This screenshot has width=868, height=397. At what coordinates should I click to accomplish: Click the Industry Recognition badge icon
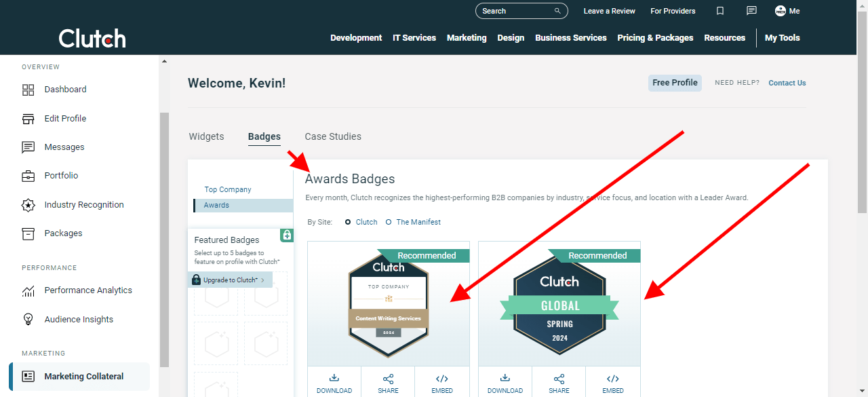(28, 205)
